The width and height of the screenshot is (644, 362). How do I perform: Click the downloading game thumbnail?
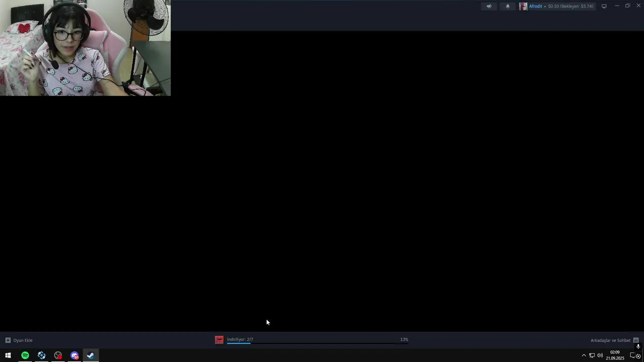coord(219,340)
